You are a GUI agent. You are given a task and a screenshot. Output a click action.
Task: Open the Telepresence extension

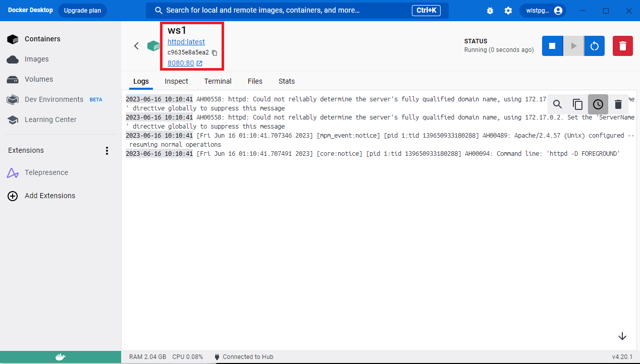[x=61, y=172]
